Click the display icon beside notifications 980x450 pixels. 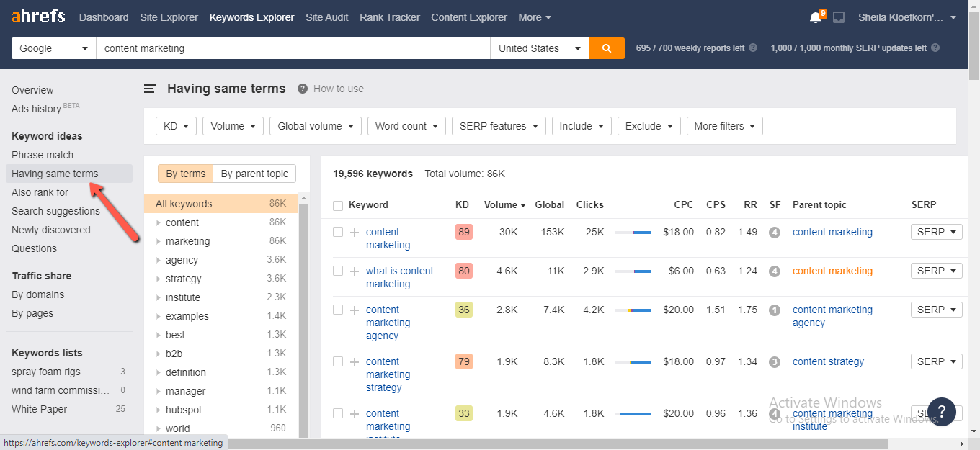(839, 17)
